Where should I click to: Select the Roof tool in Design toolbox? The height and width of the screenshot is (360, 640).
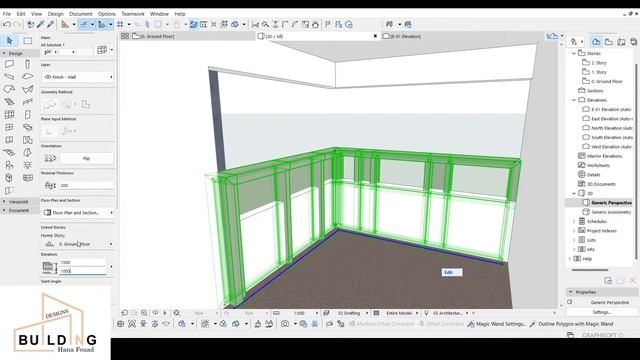click(9, 89)
